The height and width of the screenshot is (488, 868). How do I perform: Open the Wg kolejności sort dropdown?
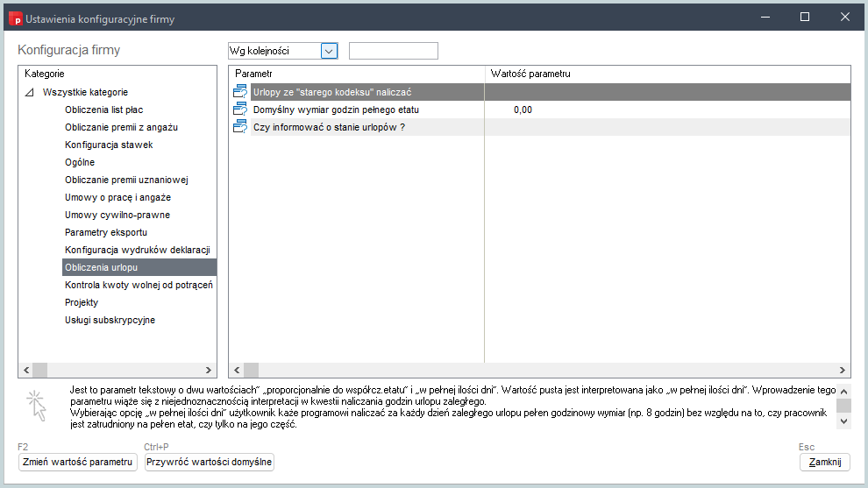[329, 51]
